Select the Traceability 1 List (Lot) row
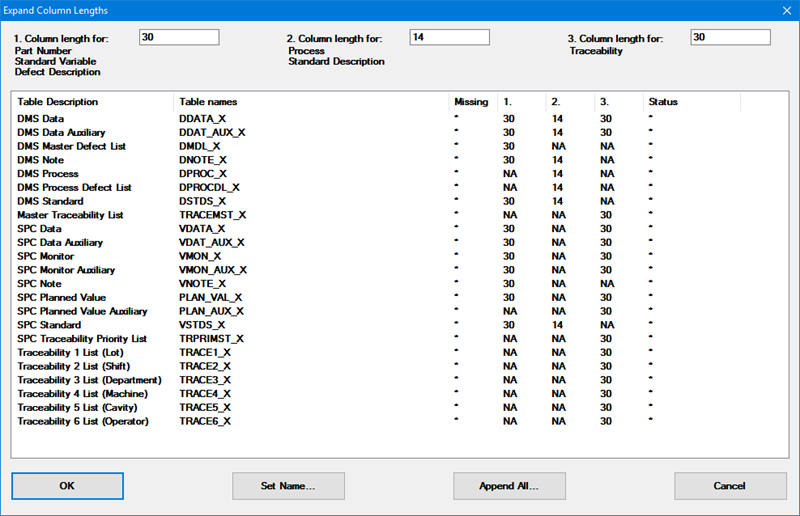 point(70,353)
